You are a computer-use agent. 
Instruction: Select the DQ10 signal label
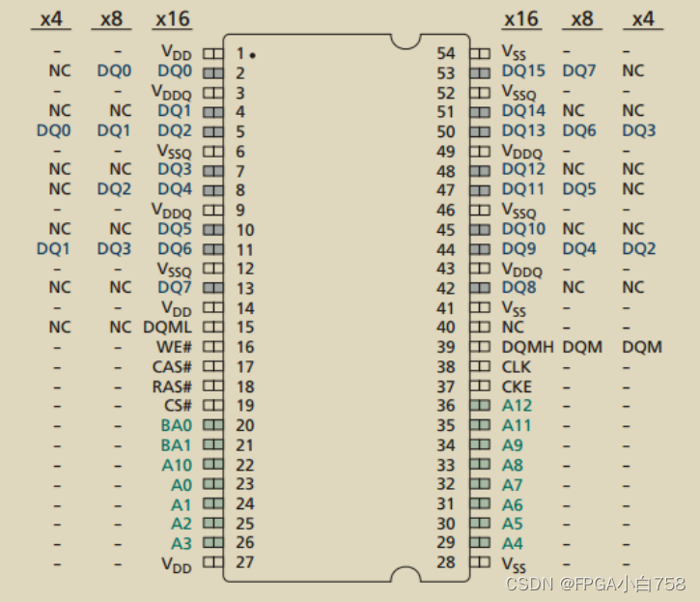523,229
